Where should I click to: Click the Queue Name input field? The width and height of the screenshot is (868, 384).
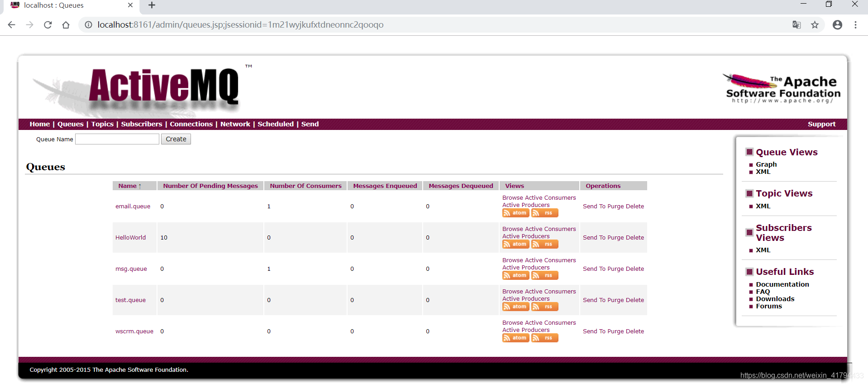click(x=117, y=139)
